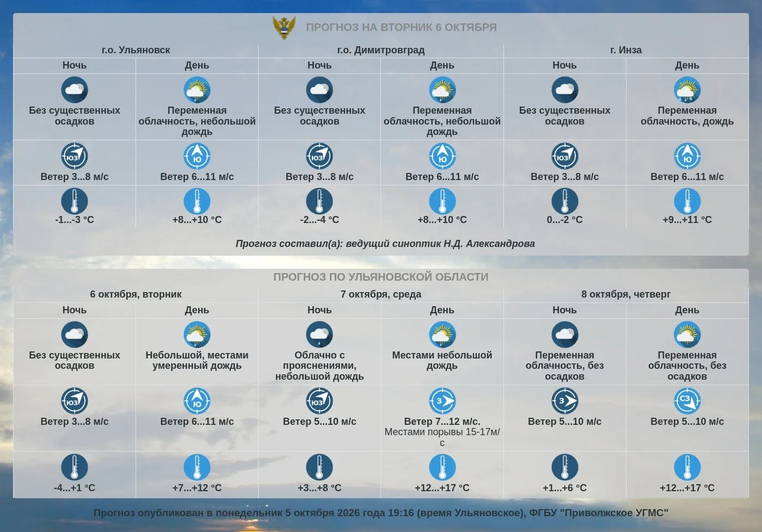Click the Ульяновск day sun-and-rain icon
Viewport: 762px width, 532px height.
coord(197,90)
